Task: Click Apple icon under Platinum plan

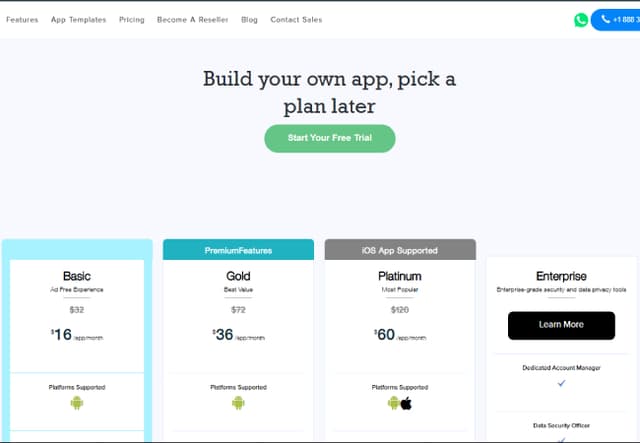Action: [406, 403]
